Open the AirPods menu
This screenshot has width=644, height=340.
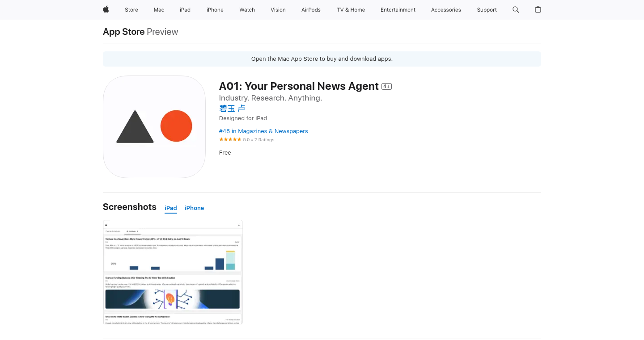pyautogui.click(x=311, y=10)
